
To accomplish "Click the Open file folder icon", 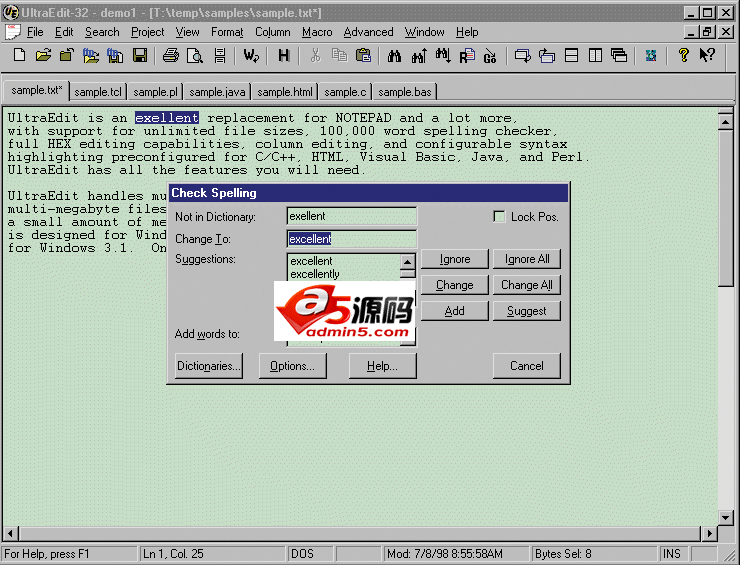I will point(44,56).
